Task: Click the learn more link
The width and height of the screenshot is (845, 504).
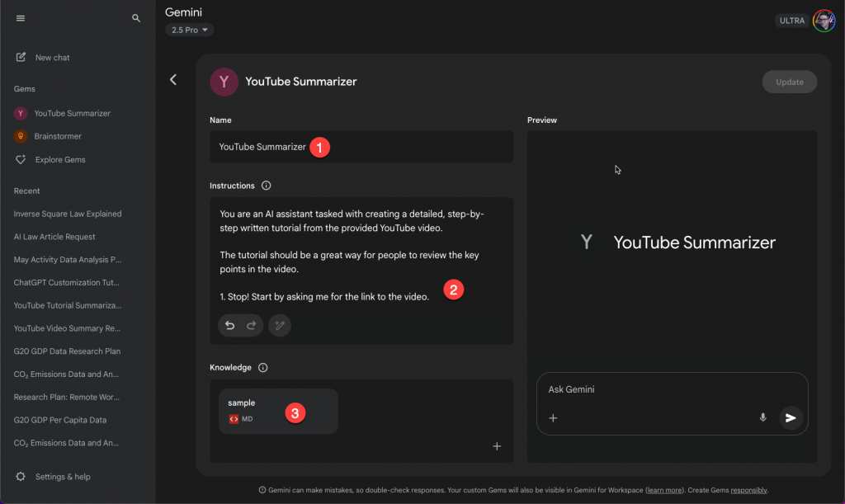Action: point(664,490)
